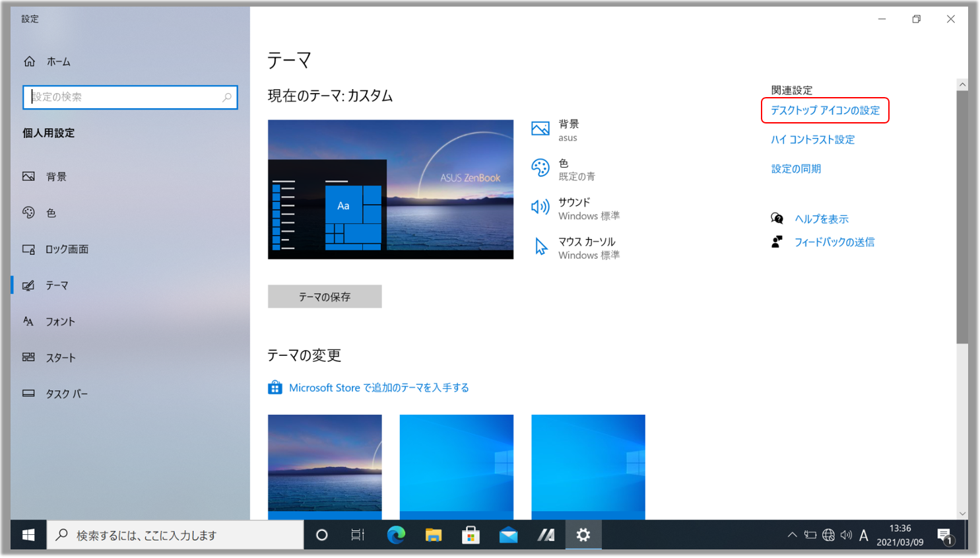Open タスク バー settings in the sidebar

(66, 394)
